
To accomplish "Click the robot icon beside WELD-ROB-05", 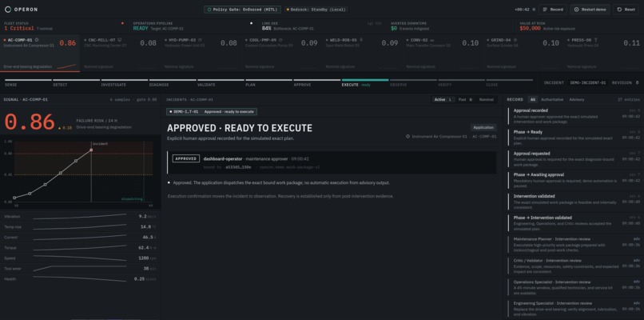I will click(x=361, y=40).
